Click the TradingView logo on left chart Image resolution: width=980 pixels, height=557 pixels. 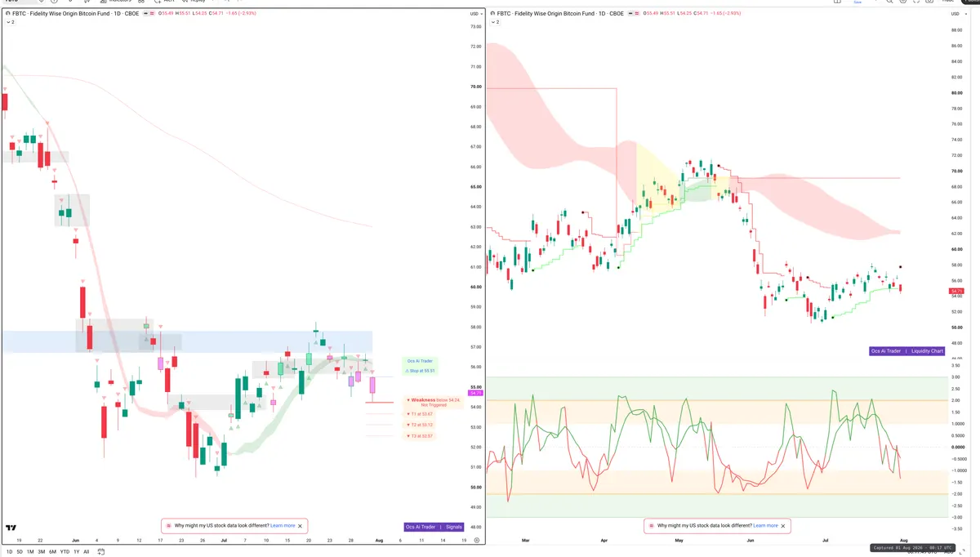coord(11,528)
